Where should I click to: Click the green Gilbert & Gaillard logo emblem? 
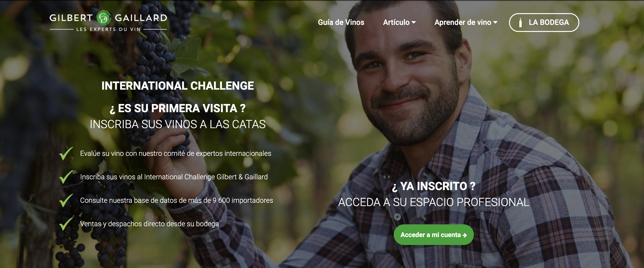click(104, 18)
